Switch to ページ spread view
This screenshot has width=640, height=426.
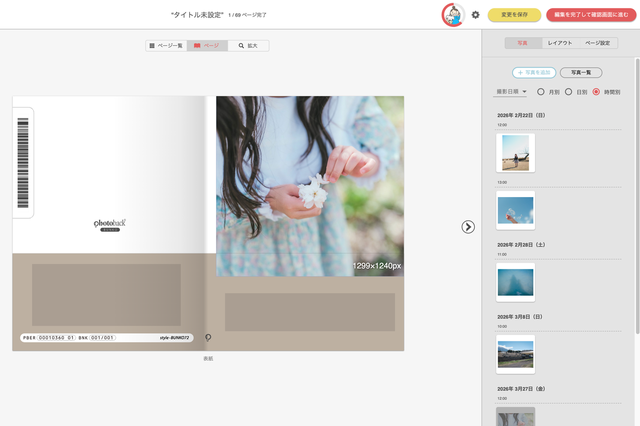tap(206, 46)
